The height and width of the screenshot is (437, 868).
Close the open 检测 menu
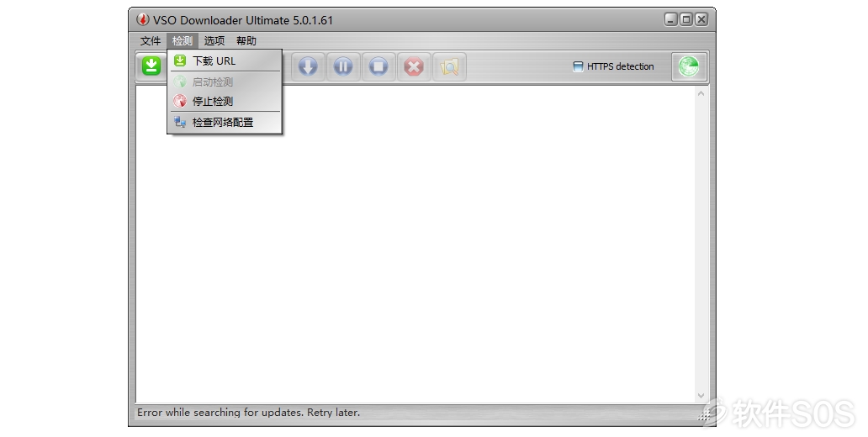(x=183, y=41)
